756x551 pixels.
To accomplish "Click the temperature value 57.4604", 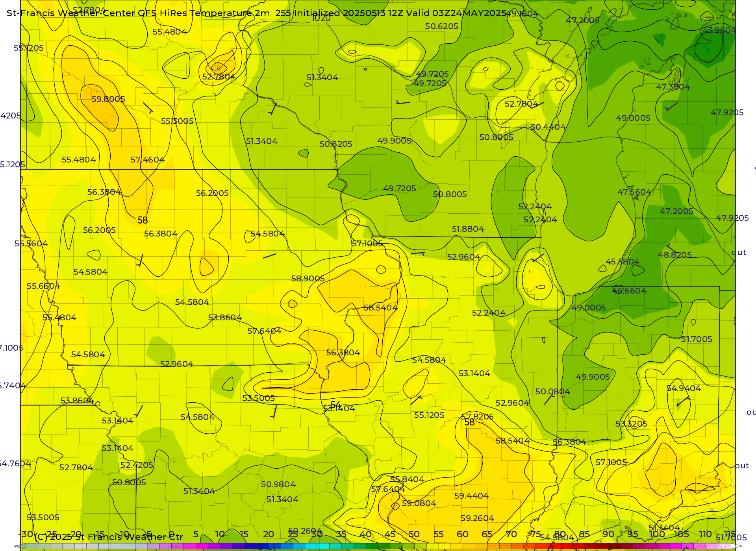I will click(148, 160).
